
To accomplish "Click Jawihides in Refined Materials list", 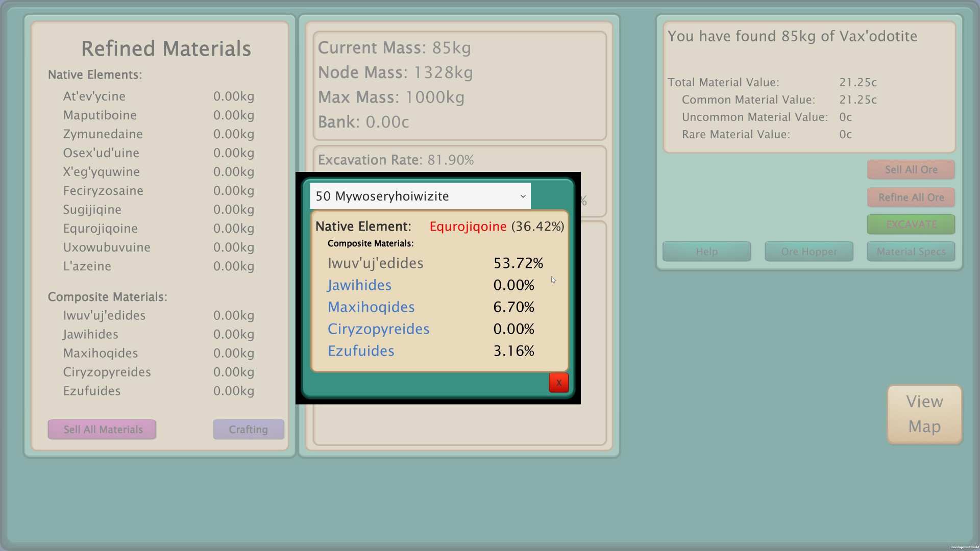I will tap(90, 335).
